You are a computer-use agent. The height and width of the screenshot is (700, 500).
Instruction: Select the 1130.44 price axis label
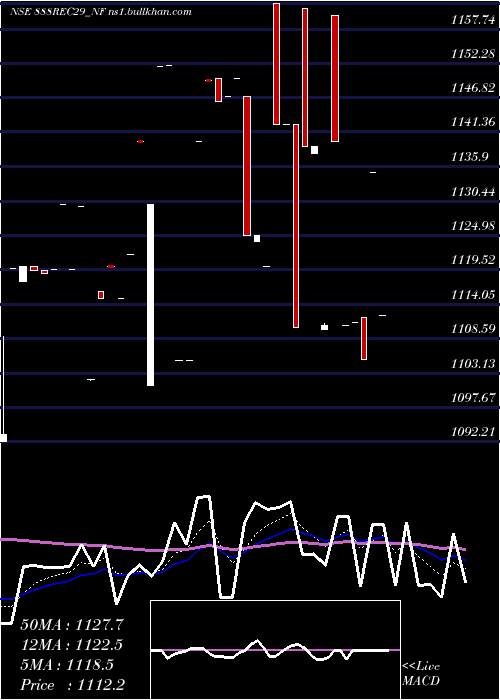tap(473, 192)
